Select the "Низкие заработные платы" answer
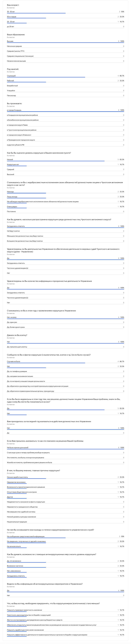131x644 pixels. pyautogui.click(x=18, y=477)
